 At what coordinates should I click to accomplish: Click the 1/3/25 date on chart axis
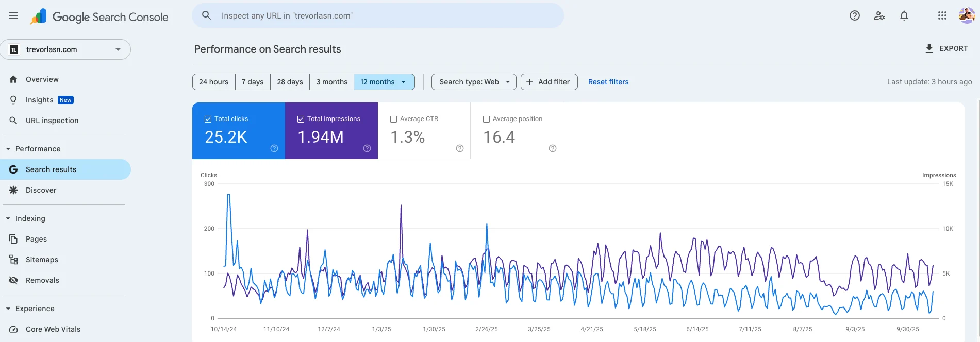click(381, 329)
